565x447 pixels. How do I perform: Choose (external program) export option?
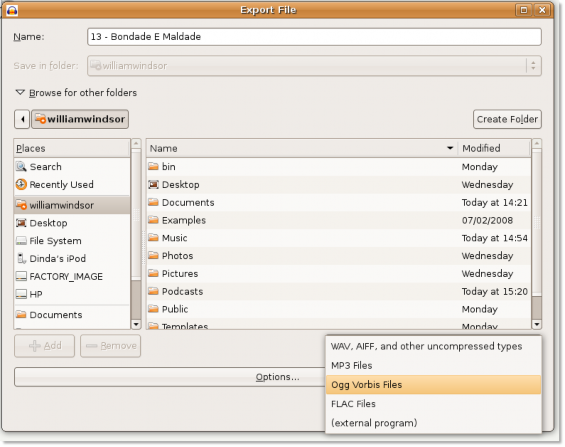[433, 423]
